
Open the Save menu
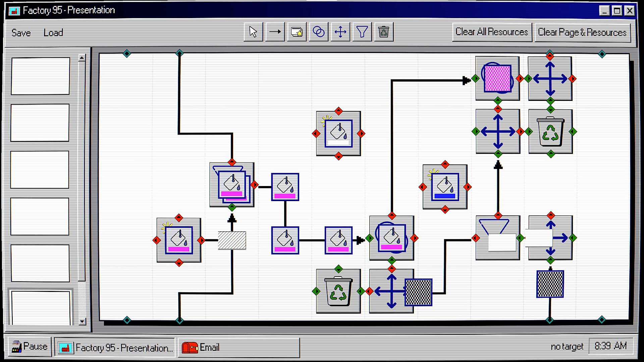pyautogui.click(x=21, y=33)
